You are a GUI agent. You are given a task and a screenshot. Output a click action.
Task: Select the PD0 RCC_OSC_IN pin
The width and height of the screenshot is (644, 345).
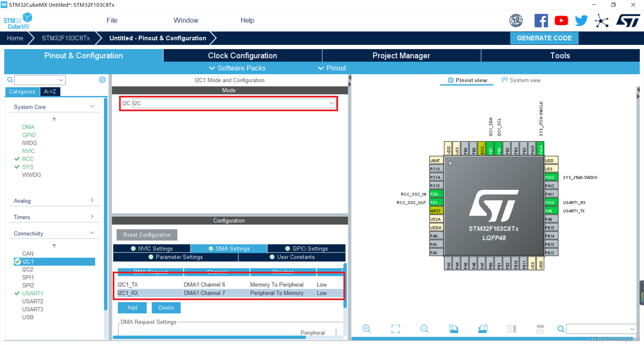[x=436, y=194]
